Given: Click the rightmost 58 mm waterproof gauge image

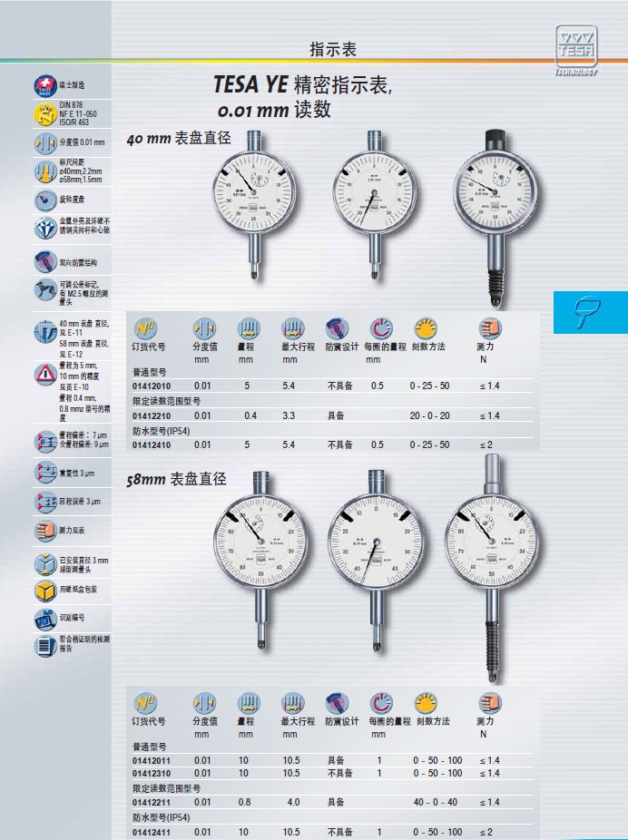Looking at the screenshot, I should (x=492, y=569).
